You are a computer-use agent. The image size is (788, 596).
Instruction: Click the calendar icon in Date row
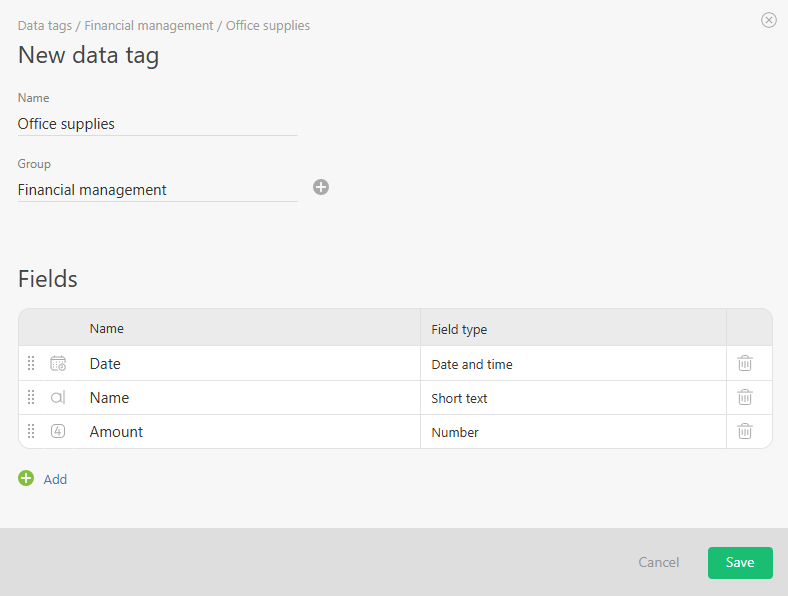[58, 364]
